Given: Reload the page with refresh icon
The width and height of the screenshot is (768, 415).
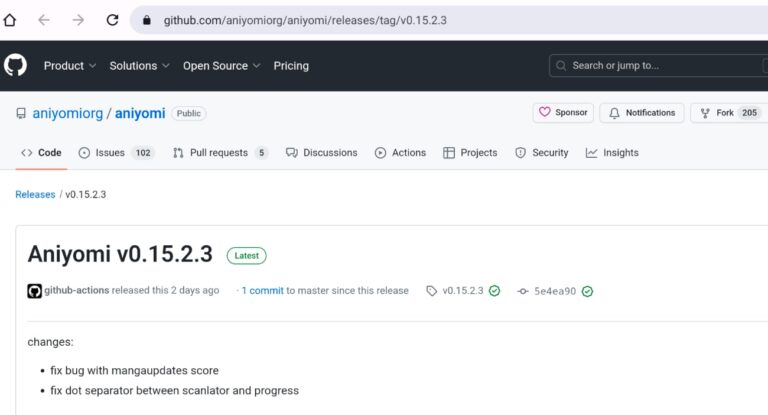Looking at the screenshot, I should (x=112, y=20).
